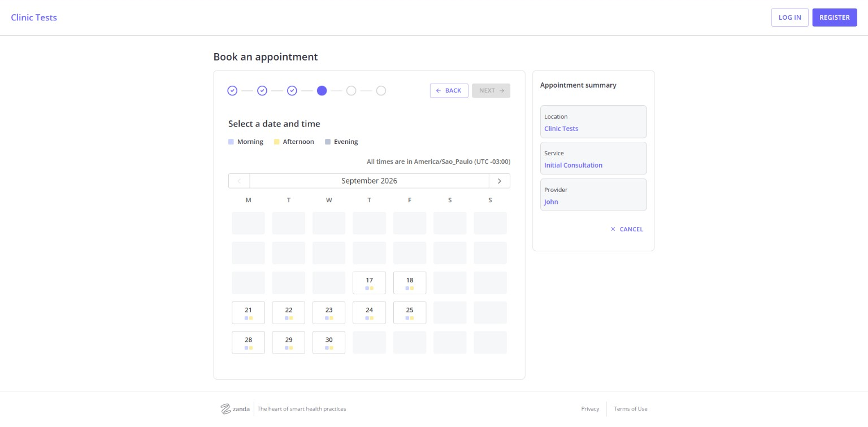This screenshot has height=427, width=868.
Task: Book on date 29
Action: click(x=289, y=343)
